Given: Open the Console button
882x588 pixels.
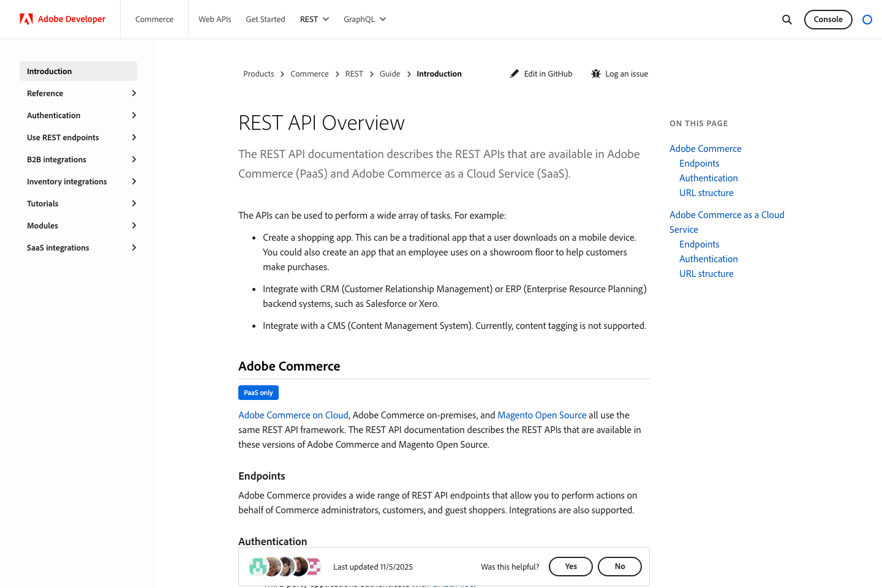Looking at the screenshot, I should [828, 19].
